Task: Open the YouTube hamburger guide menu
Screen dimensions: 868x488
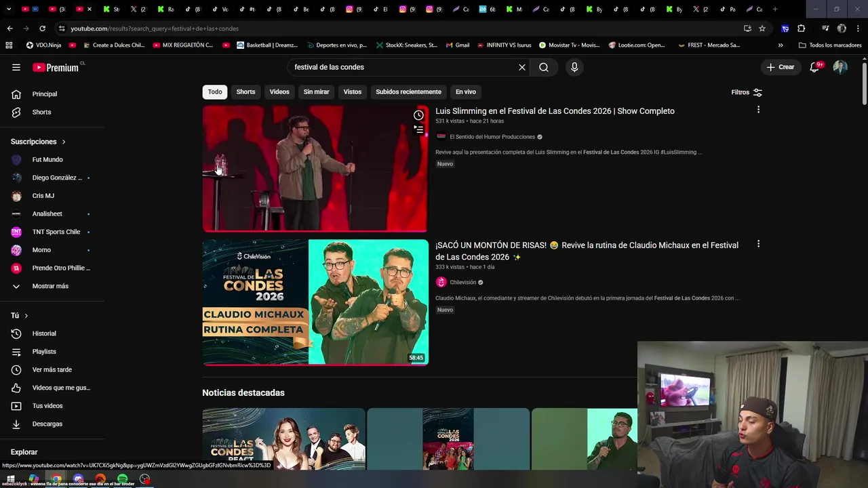Action: [x=16, y=67]
